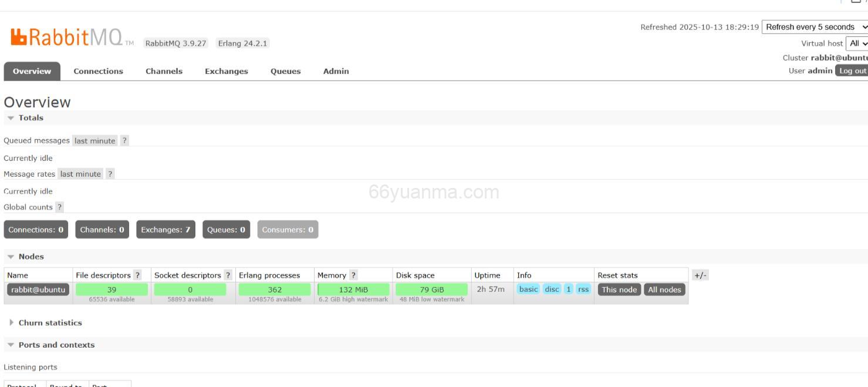Screen dimensions: 868x387
Task: Reset stats for This node
Action: click(619, 290)
